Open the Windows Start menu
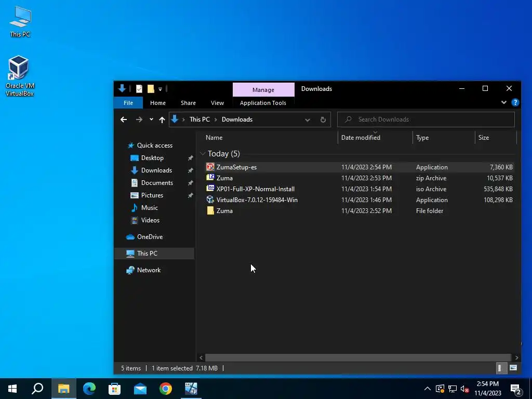 click(x=12, y=389)
